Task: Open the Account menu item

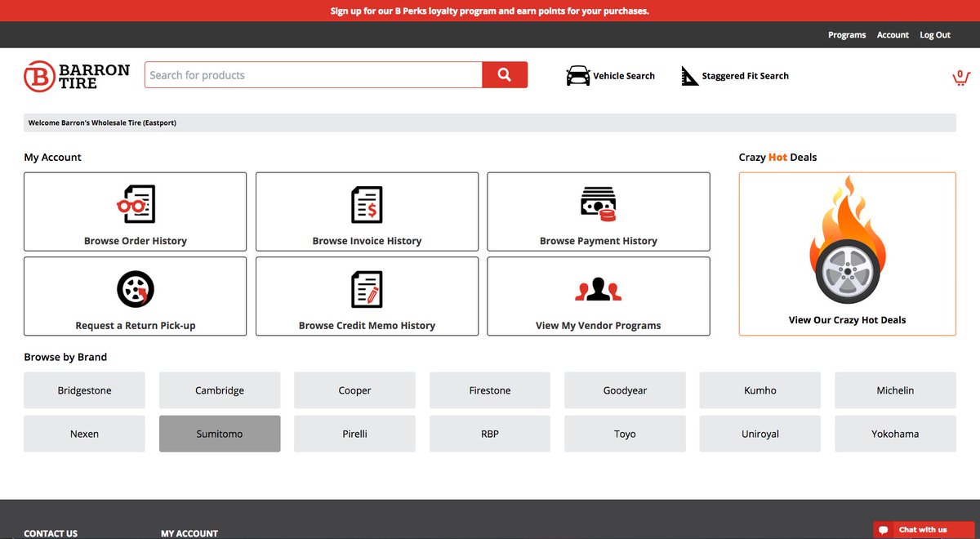Action: (893, 35)
